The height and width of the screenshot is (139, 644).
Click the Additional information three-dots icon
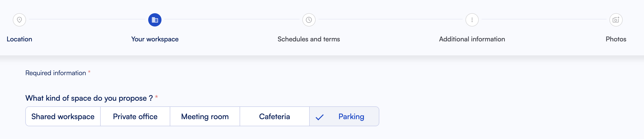click(472, 20)
